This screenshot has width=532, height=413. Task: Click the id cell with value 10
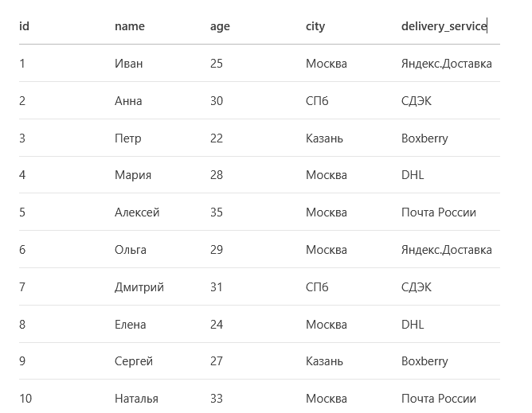coord(25,399)
